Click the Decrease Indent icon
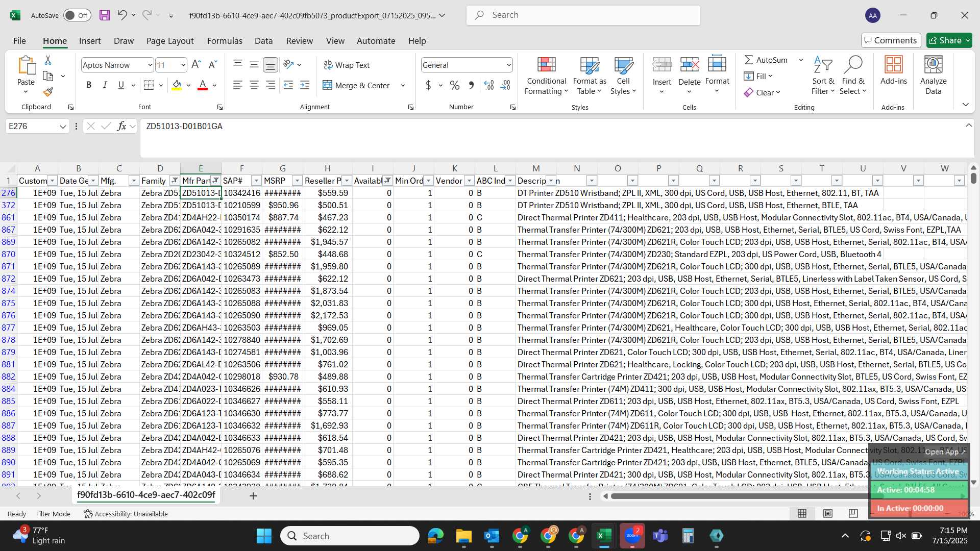Screen dimensions: 980x551 coord(288,85)
